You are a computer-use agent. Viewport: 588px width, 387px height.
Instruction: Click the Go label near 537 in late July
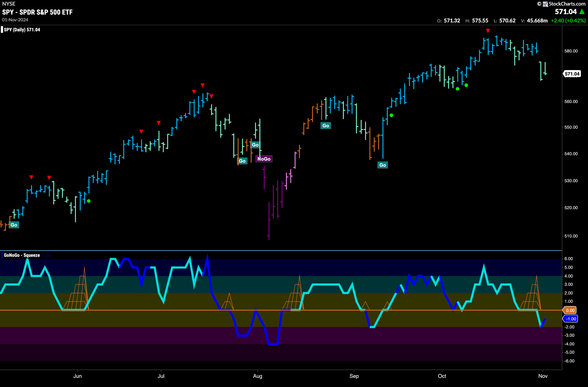tap(242, 161)
